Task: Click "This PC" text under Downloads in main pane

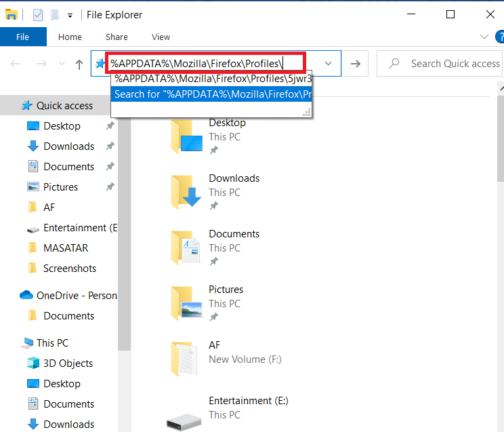Action: coord(224,193)
